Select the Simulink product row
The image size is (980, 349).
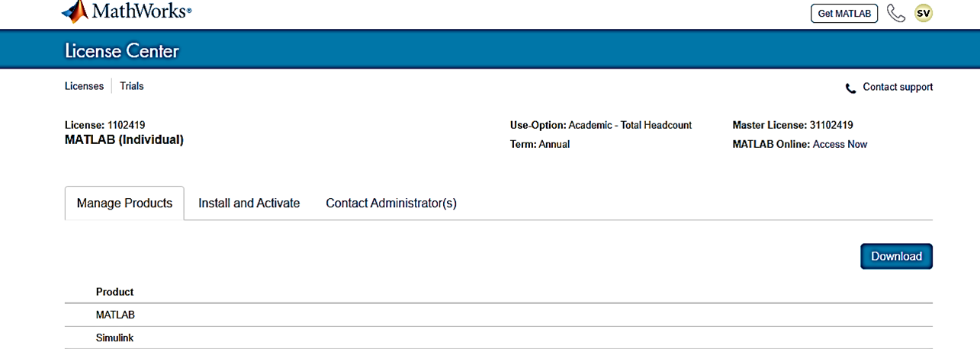[x=115, y=338]
